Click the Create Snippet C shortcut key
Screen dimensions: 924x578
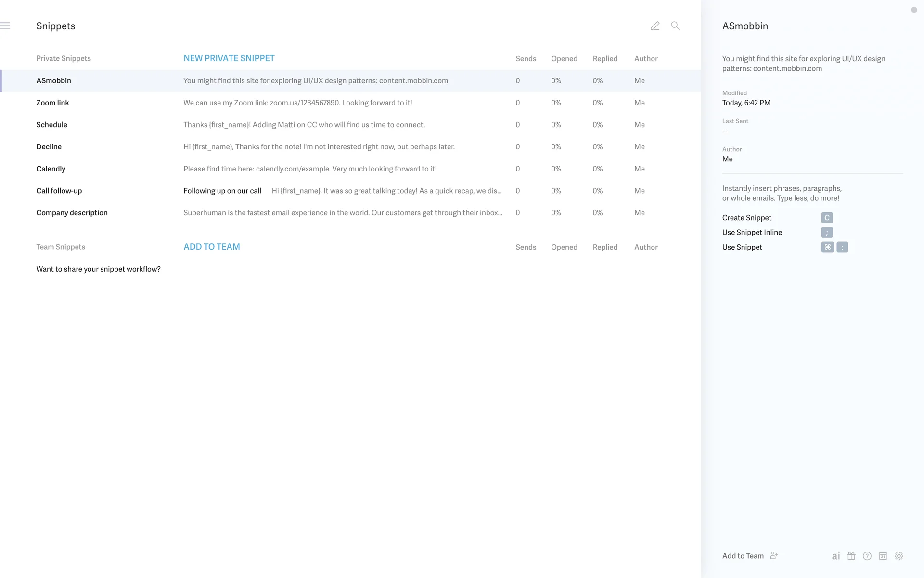point(827,218)
